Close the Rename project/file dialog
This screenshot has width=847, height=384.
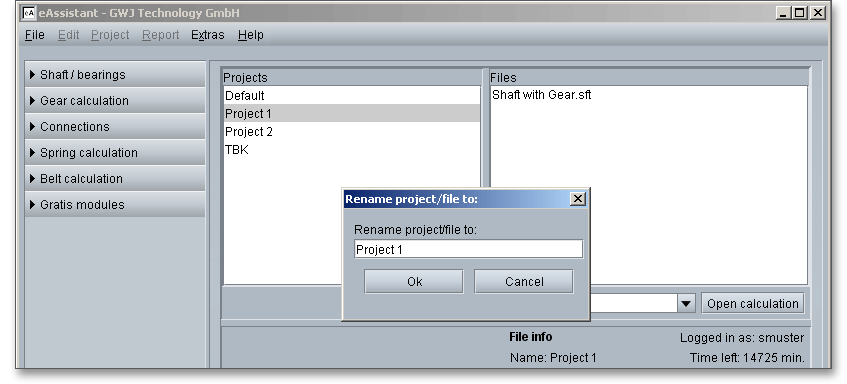577,199
